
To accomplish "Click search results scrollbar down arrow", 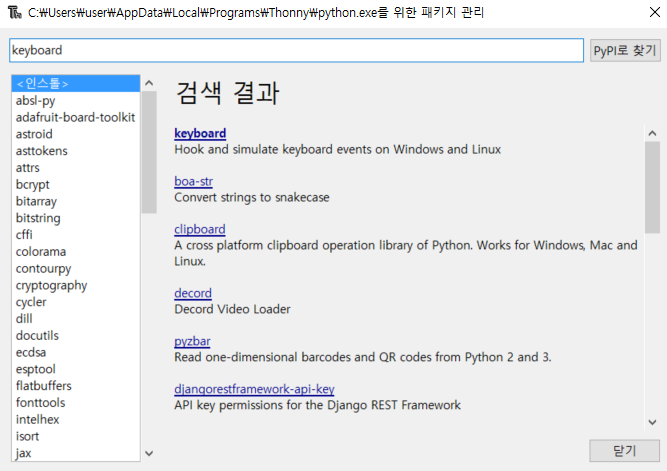I will coord(652,422).
